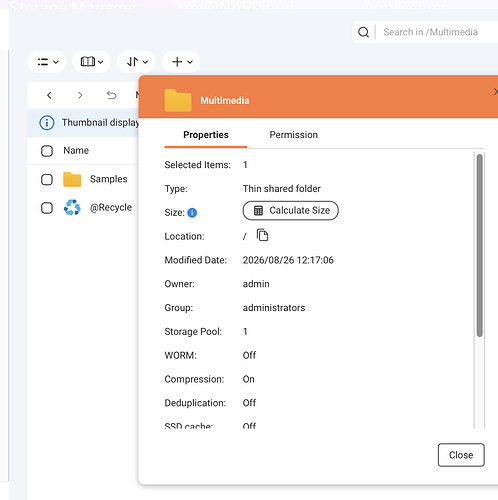Open the plus create dropdown
The width and height of the screenshot is (498, 500).
point(181,62)
